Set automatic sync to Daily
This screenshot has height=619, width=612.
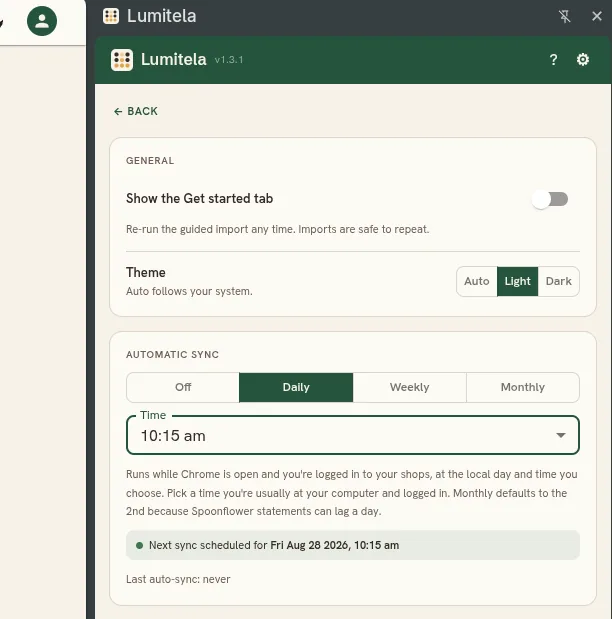[x=296, y=387]
